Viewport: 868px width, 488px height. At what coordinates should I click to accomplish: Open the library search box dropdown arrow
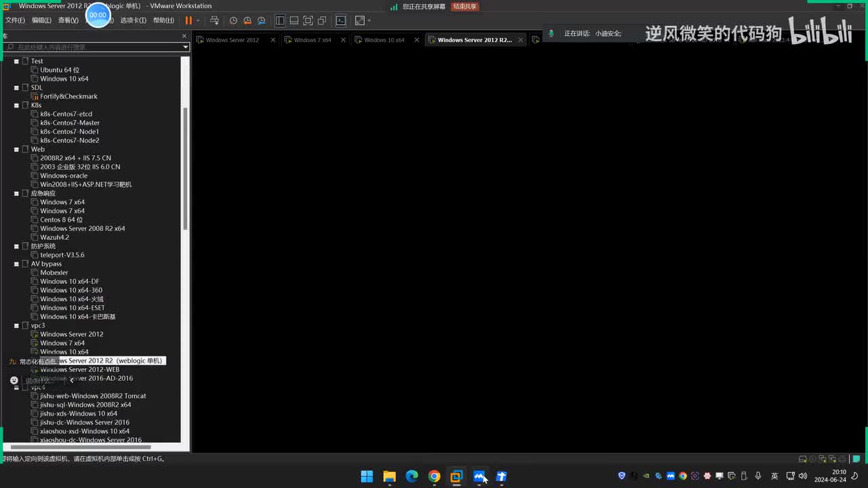pos(185,47)
